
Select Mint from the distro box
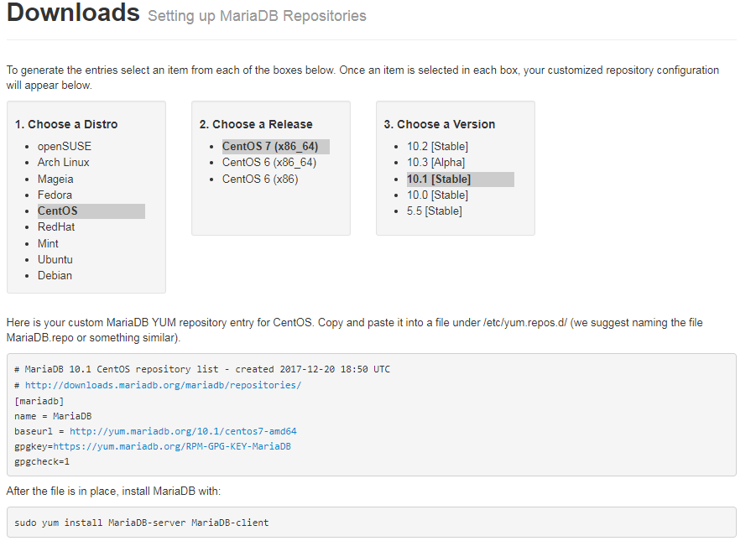coord(48,243)
